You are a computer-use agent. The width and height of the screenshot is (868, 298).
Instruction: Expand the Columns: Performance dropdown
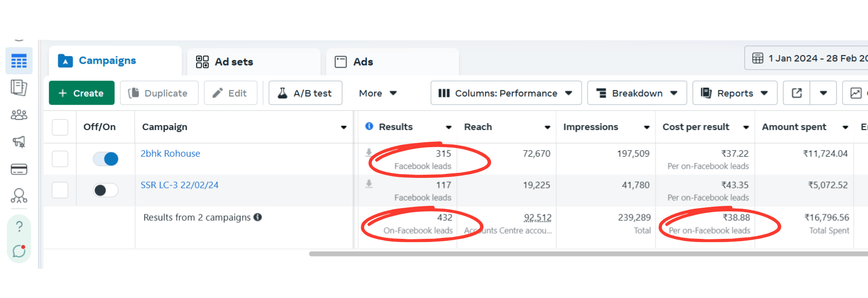(x=506, y=93)
